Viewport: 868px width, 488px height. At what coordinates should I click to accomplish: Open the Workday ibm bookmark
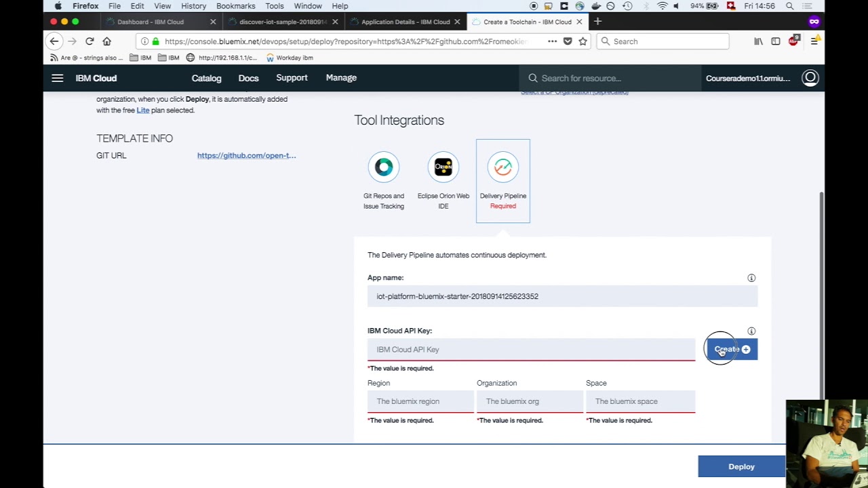tap(290, 58)
